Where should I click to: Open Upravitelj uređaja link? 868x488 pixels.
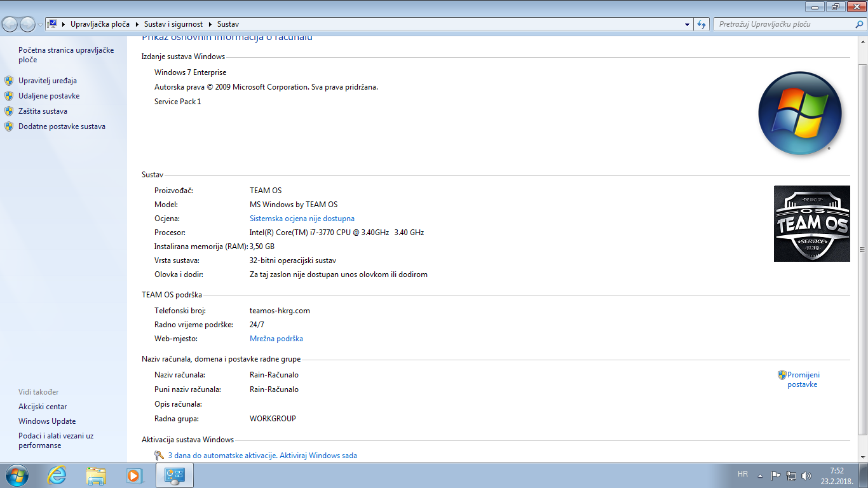click(48, 81)
